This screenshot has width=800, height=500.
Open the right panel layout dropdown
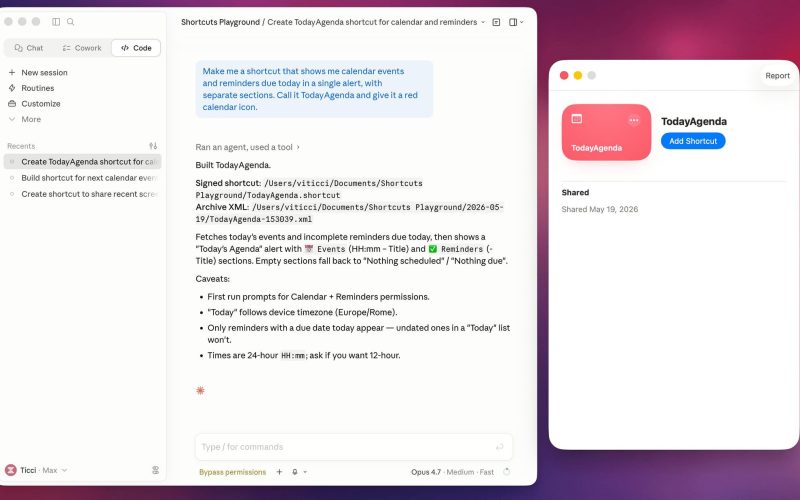tap(516, 22)
